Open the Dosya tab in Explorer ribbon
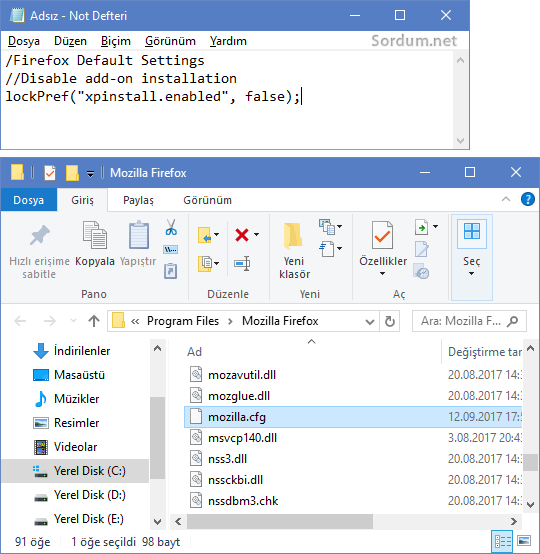This screenshot has width=540, height=554. point(29,200)
